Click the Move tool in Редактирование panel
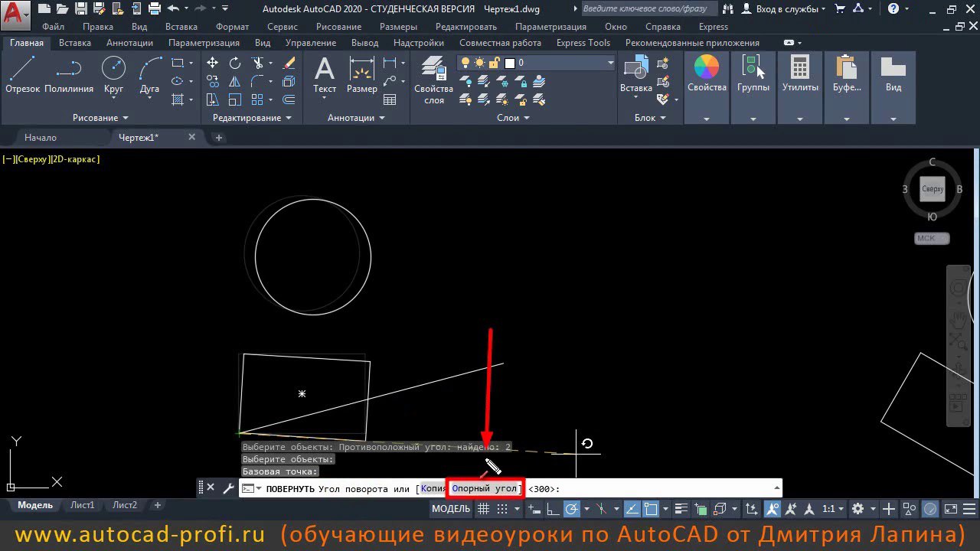 [213, 63]
